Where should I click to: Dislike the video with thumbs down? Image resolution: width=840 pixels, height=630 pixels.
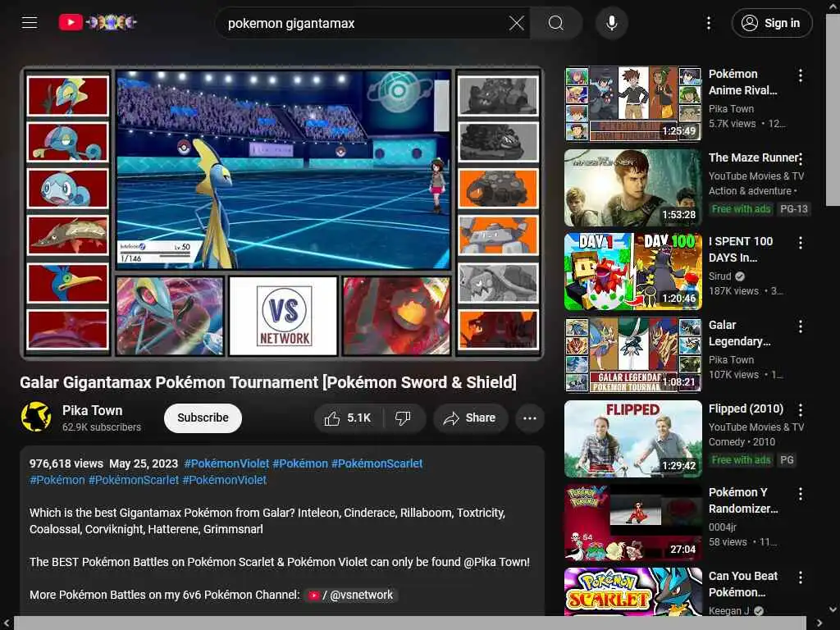pos(403,418)
